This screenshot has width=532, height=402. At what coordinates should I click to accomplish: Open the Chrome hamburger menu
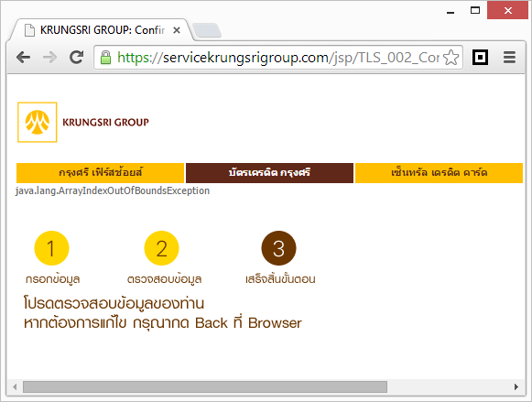coord(509,58)
